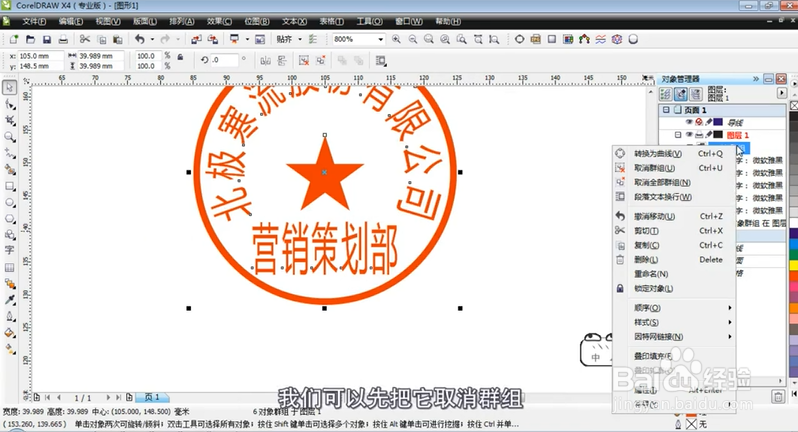Select the Crop tool
The height and width of the screenshot is (432, 798).
coord(9,121)
